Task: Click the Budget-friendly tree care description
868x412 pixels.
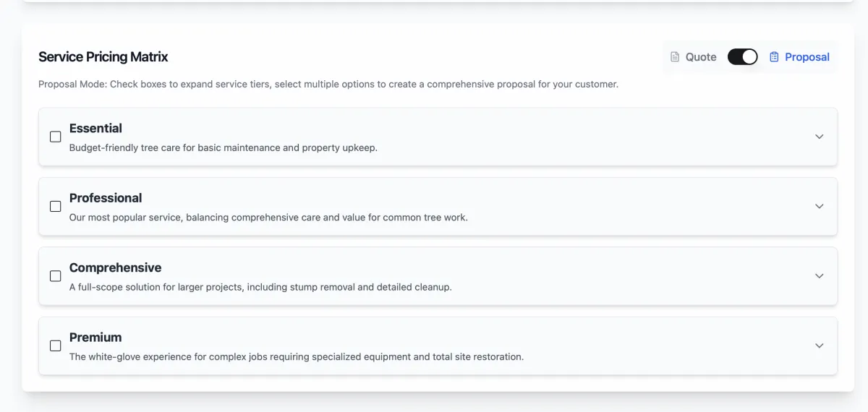Action: coord(223,148)
